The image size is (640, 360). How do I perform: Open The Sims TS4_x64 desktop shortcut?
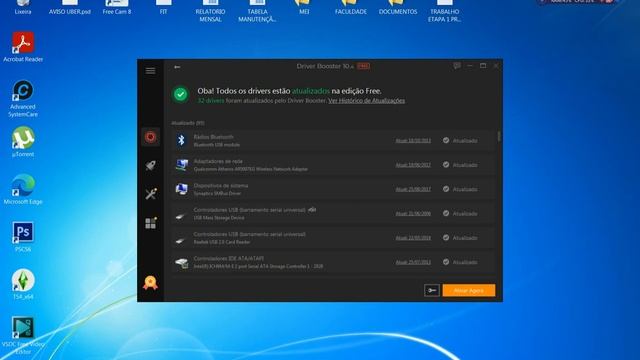click(x=23, y=284)
